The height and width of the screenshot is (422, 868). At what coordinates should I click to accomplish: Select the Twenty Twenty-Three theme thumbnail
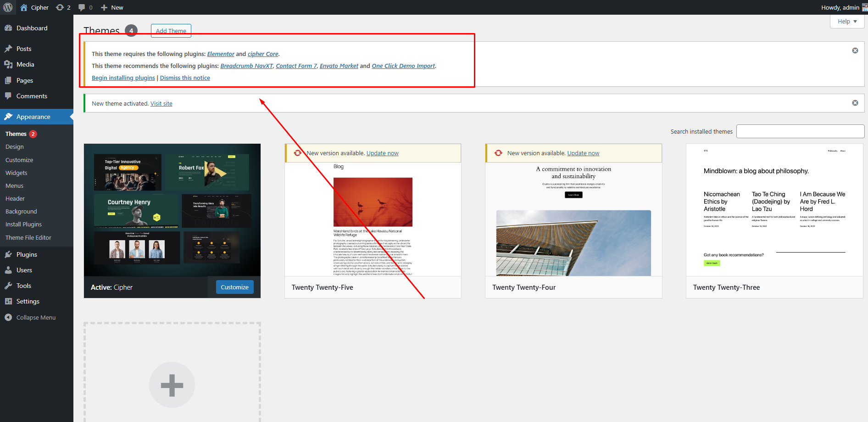pyautogui.click(x=774, y=210)
